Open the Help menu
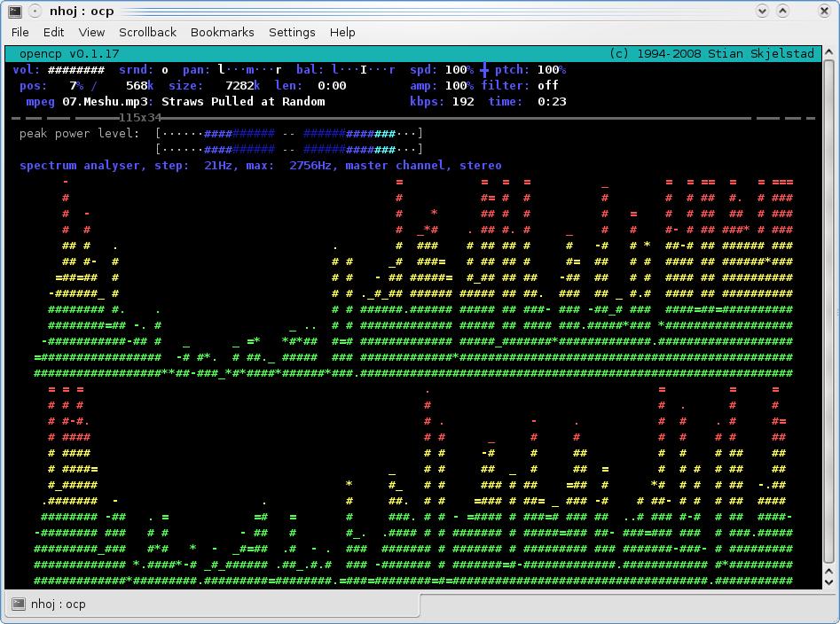Viewport: 840px width, 624px height. 342,32
